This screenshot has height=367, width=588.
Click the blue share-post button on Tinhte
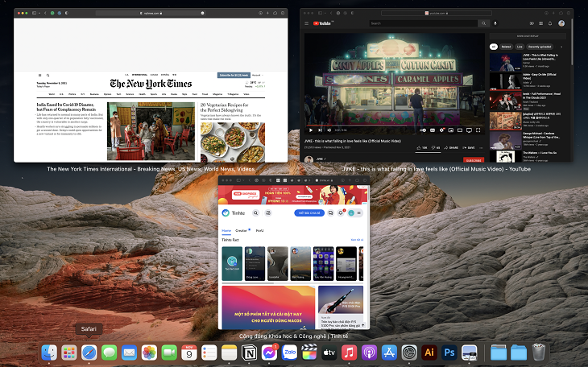(309, 213)
